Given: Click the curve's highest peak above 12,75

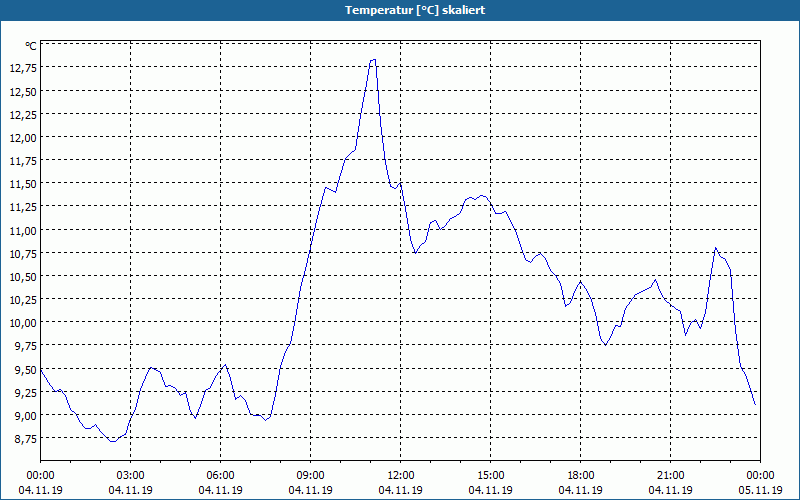Looking at the screenshot, I should (x=373, y=60).
